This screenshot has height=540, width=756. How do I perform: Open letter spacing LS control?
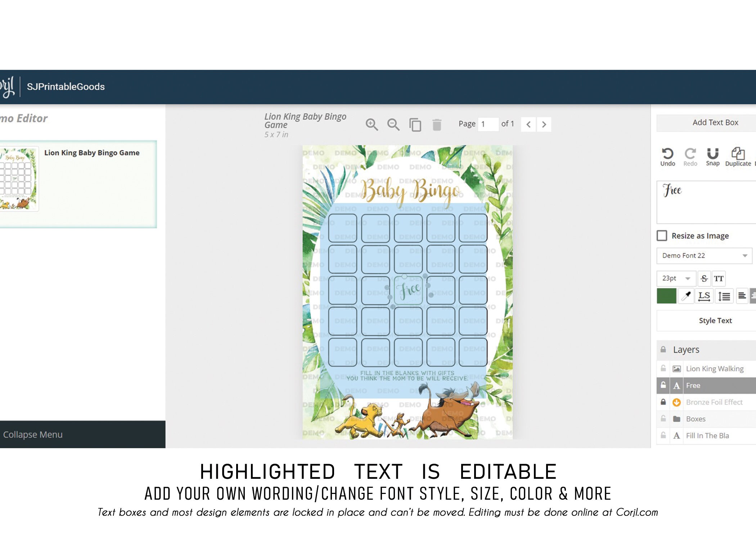coord(704,296)
